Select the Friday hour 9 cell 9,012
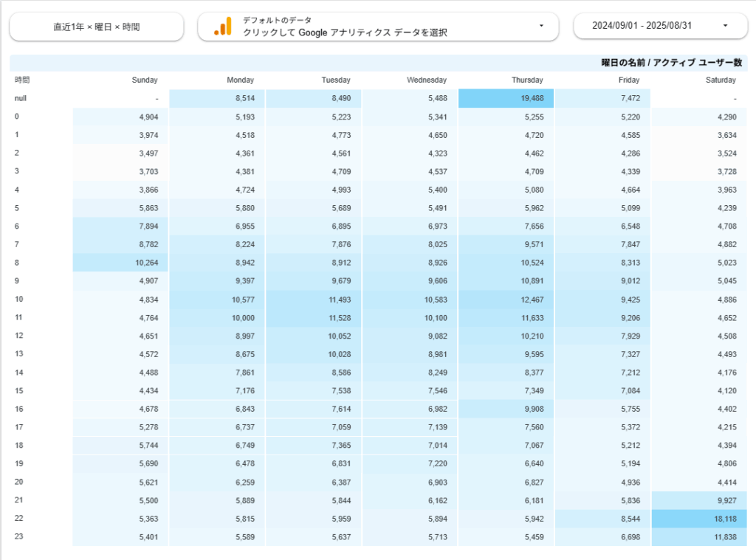This screenshot has height=560, width=756. point(602,281)
